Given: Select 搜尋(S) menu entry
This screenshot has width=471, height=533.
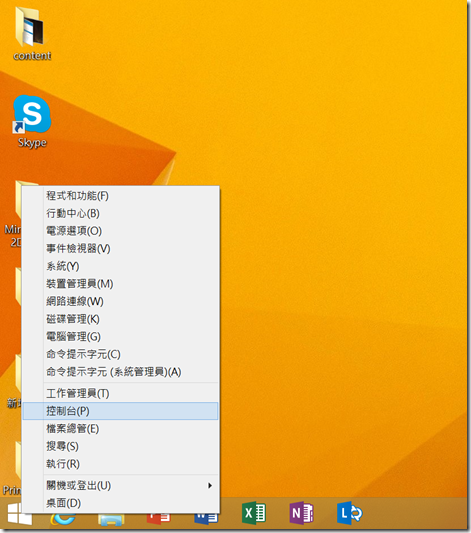Looking at the screenshot, I should (120, 446).
